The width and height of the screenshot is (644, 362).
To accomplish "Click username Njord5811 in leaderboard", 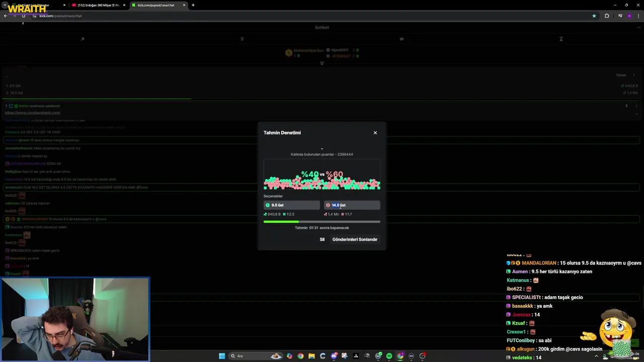I will 340,50.
